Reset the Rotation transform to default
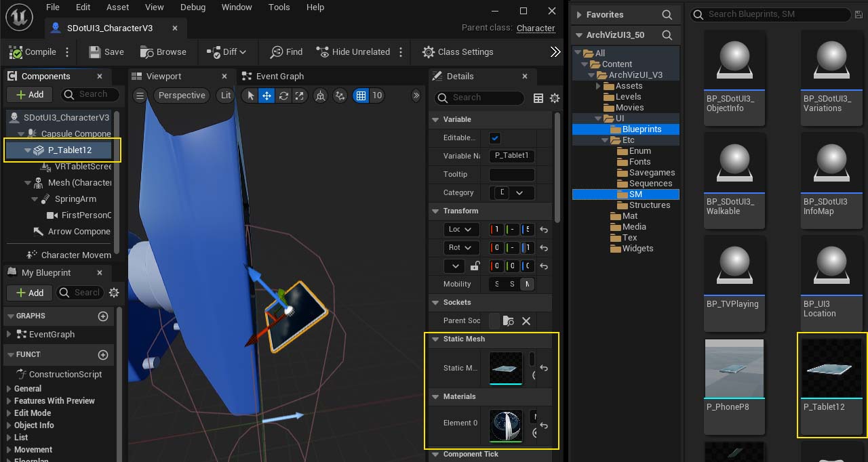Screen dimensions: 868x462 [543, 248]
